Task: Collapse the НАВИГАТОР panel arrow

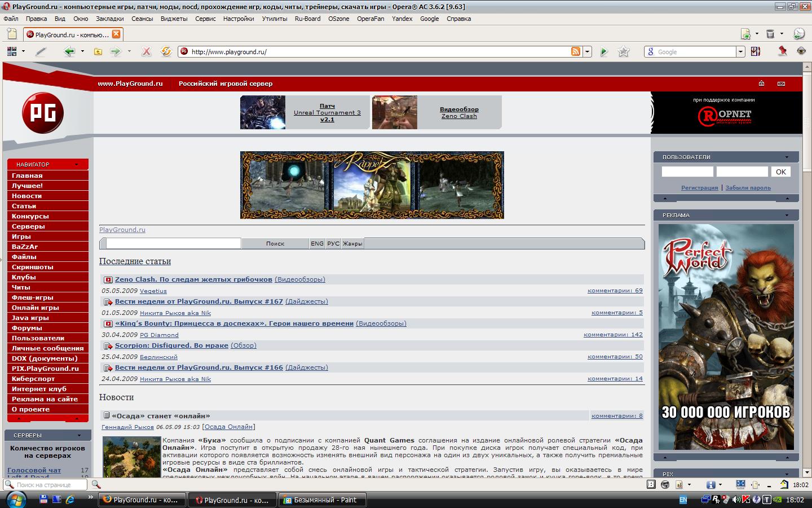Action: 76,165
